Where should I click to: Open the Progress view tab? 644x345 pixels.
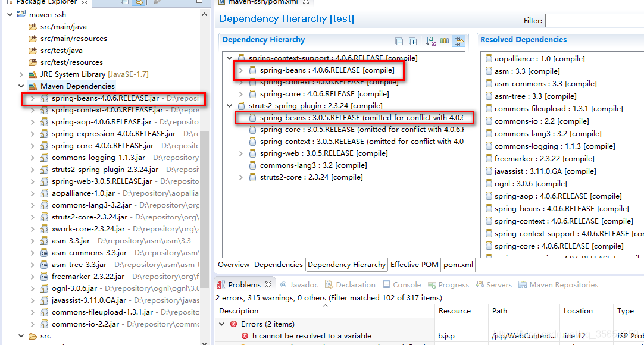[449, 285]
